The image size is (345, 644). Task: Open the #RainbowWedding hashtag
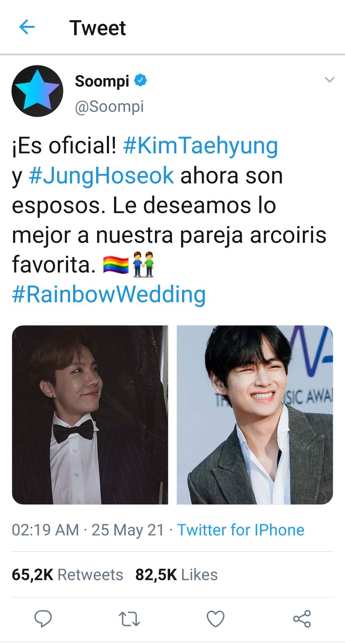(x=109, y=294)
